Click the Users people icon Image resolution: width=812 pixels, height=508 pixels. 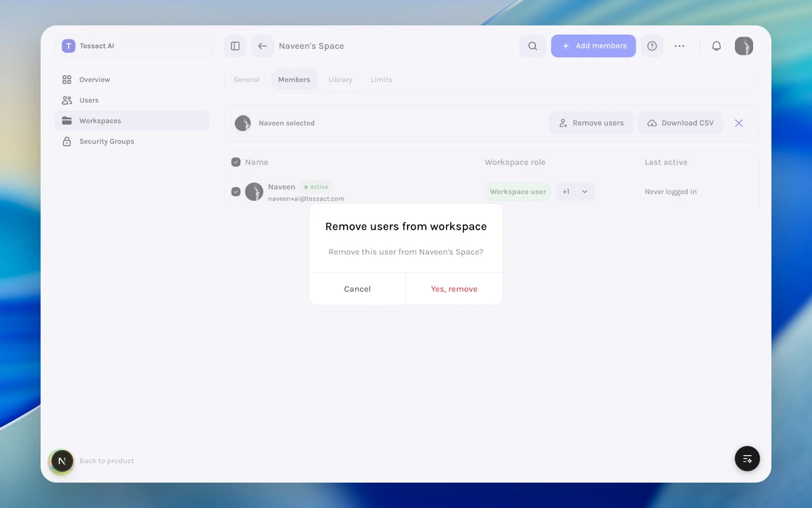(67, 100)
